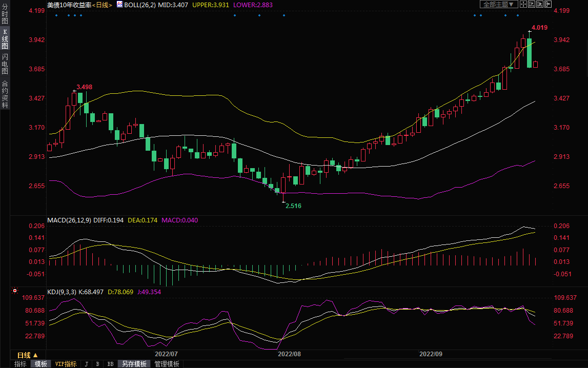Screen dimensions: 588x368
Task: Toggle the B indicator button
Action: (97, 364)
